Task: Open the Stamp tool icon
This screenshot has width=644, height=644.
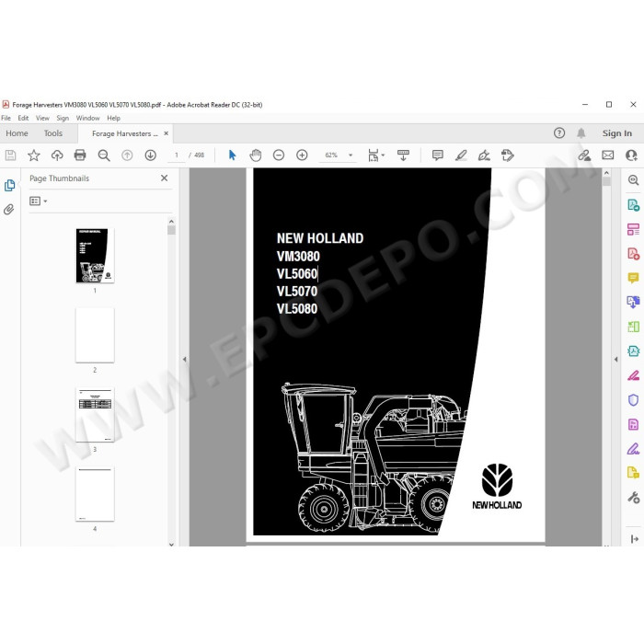Action: (x=508, y=155)
